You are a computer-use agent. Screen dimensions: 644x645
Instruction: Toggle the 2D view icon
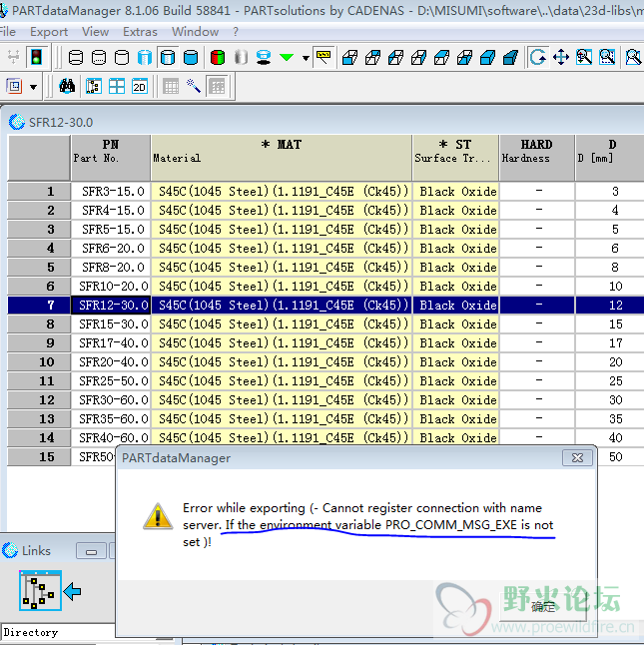[x=140, y=87]
